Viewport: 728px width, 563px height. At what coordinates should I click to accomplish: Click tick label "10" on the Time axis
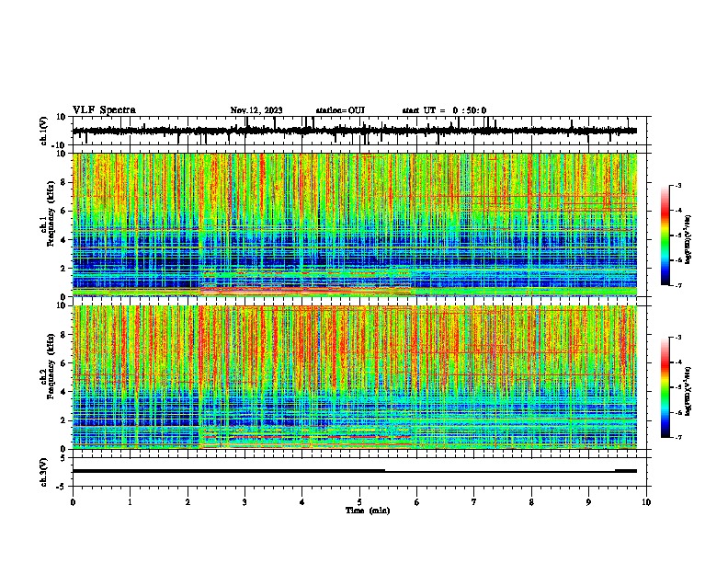(x=646, y=502)
